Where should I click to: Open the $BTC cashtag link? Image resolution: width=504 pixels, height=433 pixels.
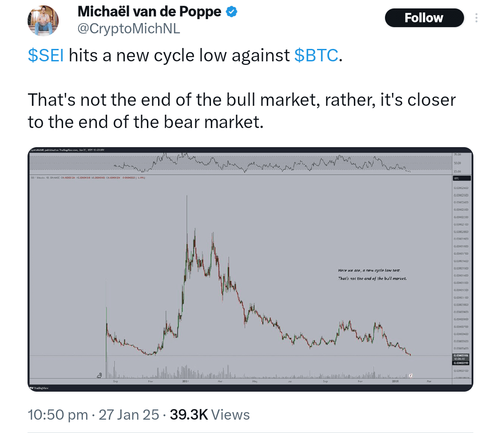316,55
